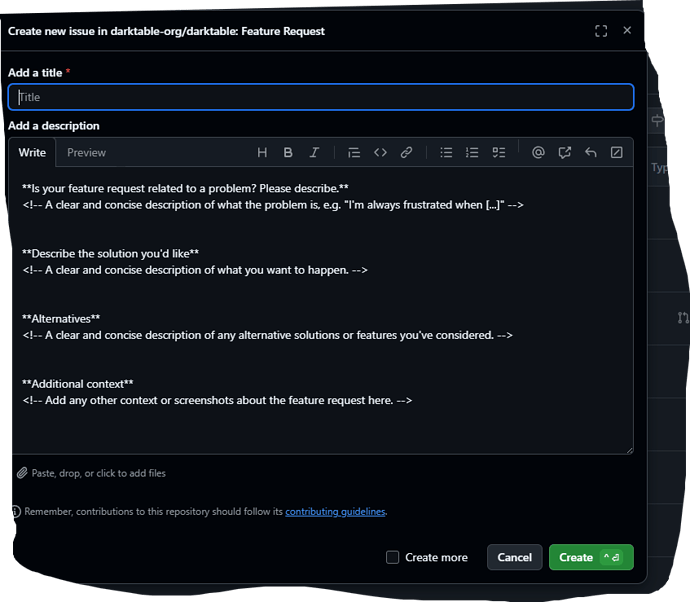Click 'Paste, drop, or click to add files'

pos(99,473)
